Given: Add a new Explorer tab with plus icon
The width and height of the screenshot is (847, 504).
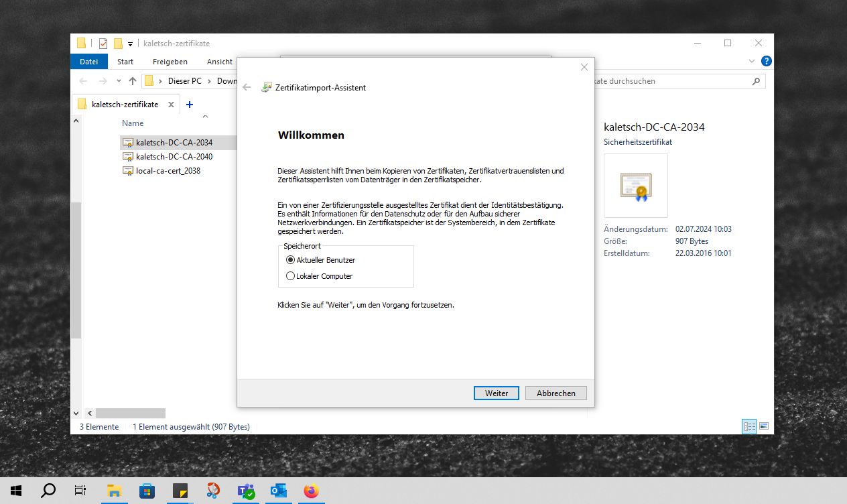Looking at the screenshot, I should [x=190, y=105].
